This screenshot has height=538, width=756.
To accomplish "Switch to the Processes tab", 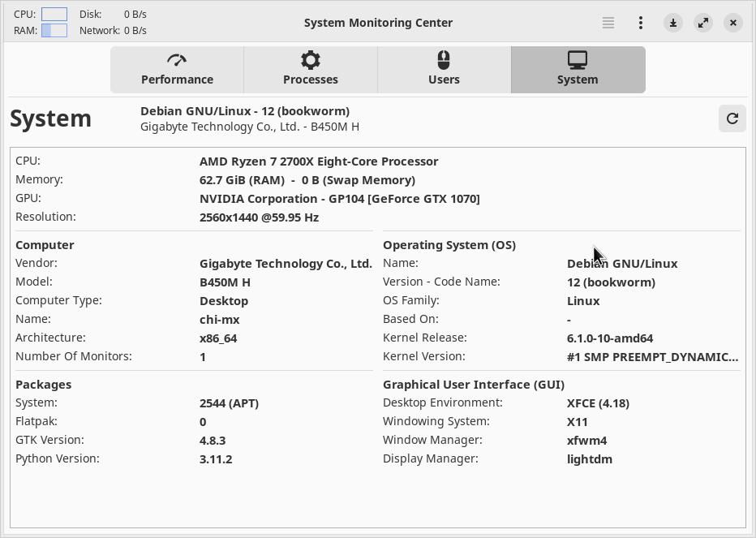I will 311,70.
